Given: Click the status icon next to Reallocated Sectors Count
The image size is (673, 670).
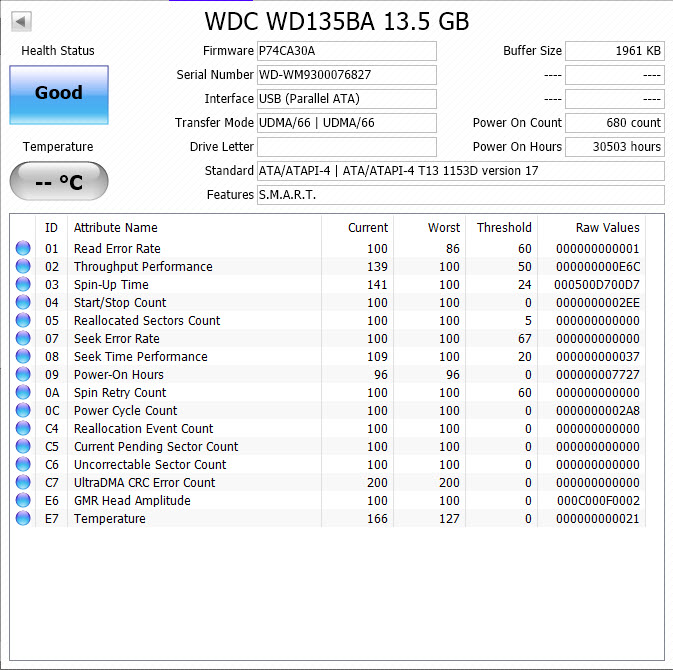Looking at the screenshot, I should [23, 320].
